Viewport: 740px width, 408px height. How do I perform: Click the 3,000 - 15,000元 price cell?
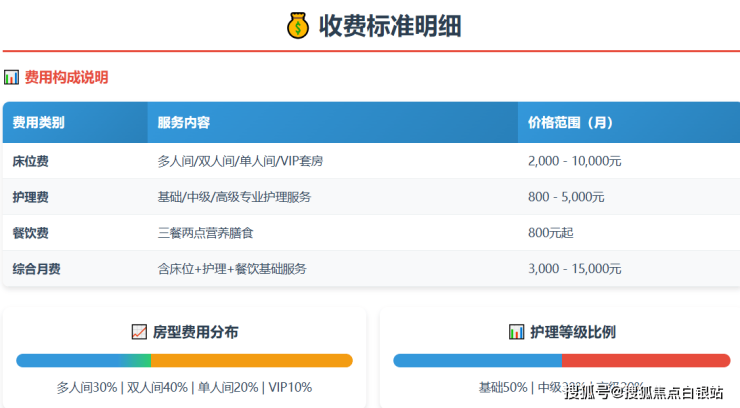pyautogui.click(x=574, y=269)
